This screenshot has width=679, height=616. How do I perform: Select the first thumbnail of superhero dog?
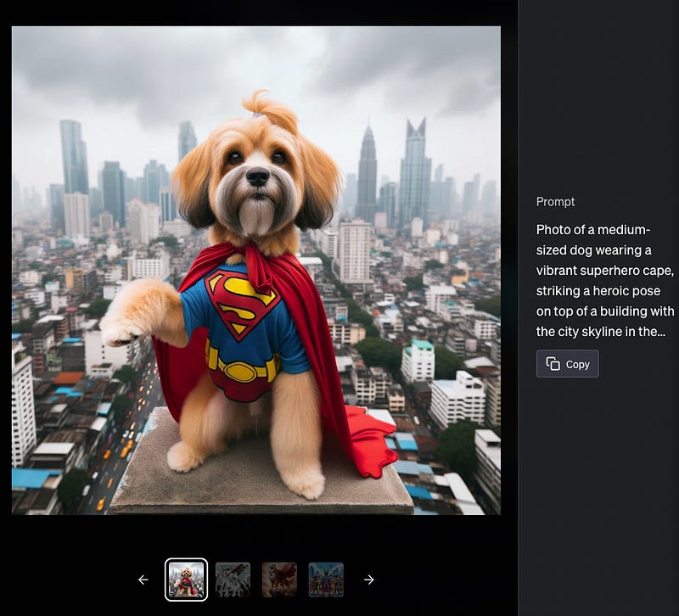pyautogui.click(x=186, y=580)
